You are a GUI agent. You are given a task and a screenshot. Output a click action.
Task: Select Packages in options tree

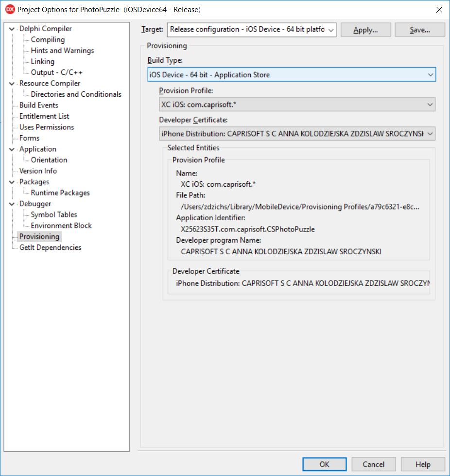point(35,181)
